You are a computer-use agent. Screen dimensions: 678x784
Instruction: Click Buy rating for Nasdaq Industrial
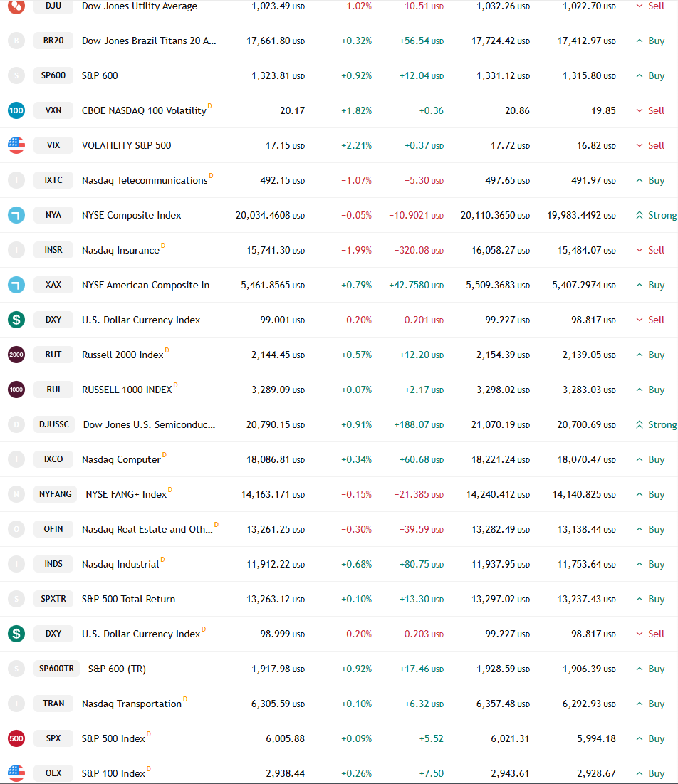pos(650,564)
